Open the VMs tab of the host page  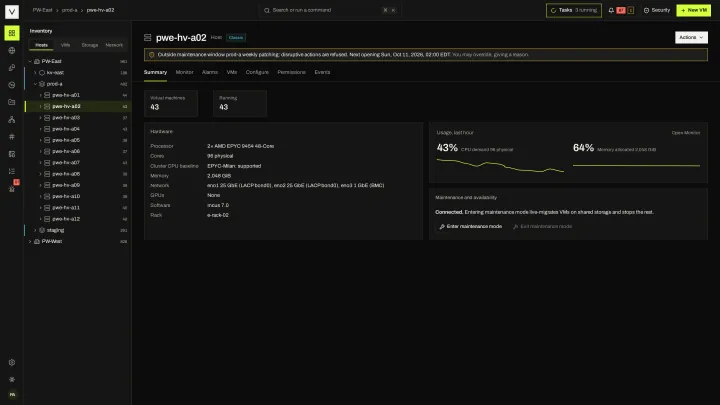(232, 72)
